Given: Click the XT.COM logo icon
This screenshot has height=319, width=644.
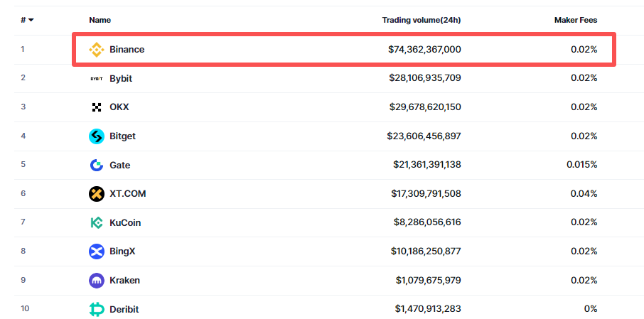Looking at the screenshot, I should pos(96,193).
